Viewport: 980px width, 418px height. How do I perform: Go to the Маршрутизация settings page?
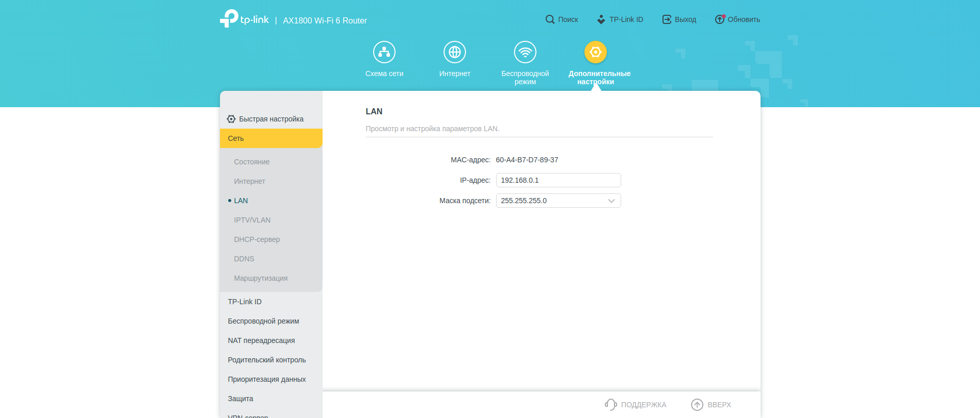tap(261, 278)
